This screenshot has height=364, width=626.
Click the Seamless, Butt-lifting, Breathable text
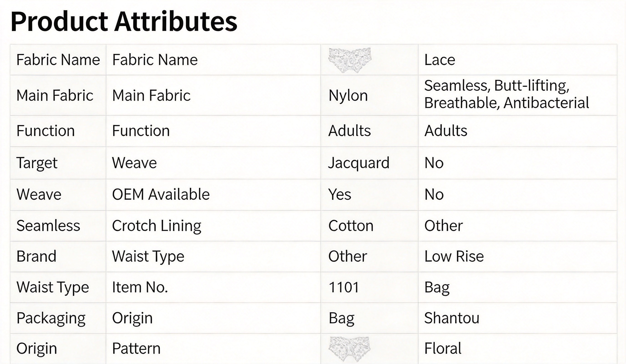pyautogui.click(x=506, y=94)
